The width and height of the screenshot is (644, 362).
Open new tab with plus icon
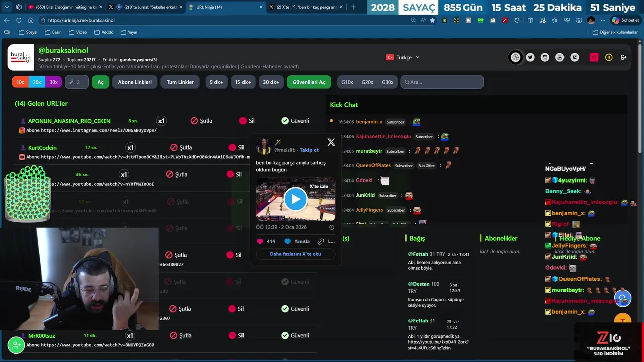(353, 7)
